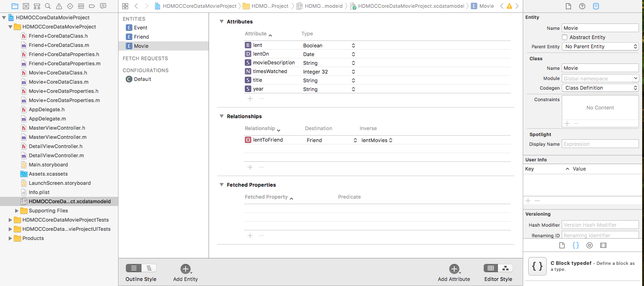
Task: Click HDMOCCoreDataMovieProject jump bar crumb
Action: tap(196, 6)
